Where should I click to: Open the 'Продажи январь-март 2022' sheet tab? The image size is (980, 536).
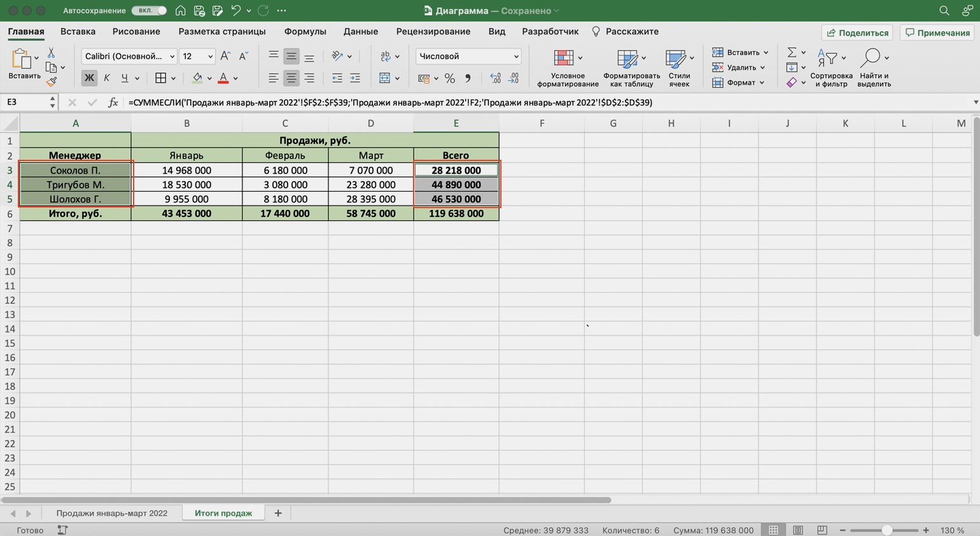coord(112,513)
